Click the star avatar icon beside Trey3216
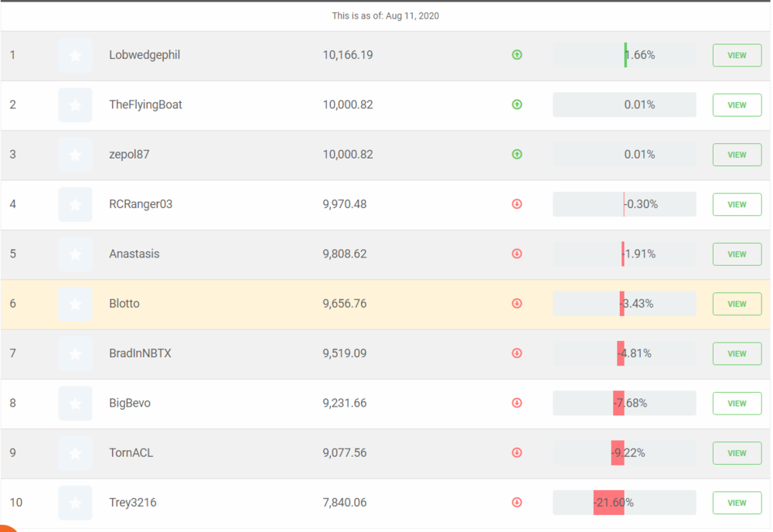This screenshot has height=532, width=773. click(x=75, y=503)
